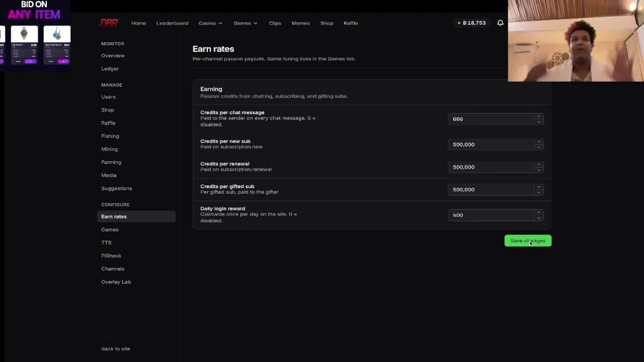Open Shop under Manage sidebar
644x362 pixels.
(107, 110)
